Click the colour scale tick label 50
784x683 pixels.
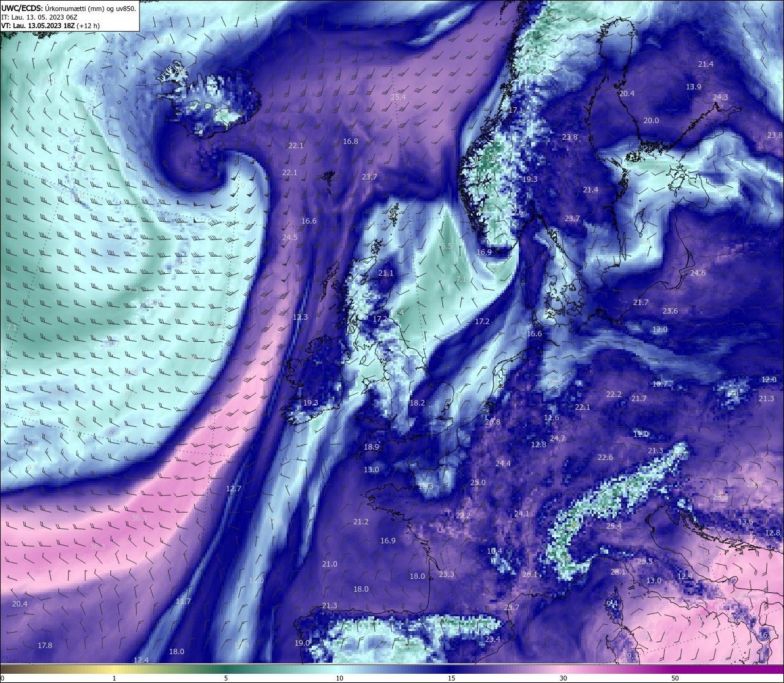click(x=675, y=678)
